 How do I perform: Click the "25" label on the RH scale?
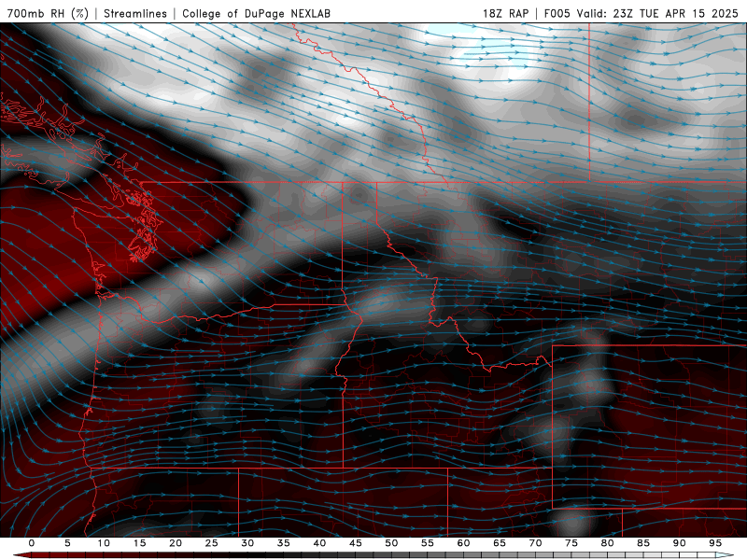(x=212, y=543)
